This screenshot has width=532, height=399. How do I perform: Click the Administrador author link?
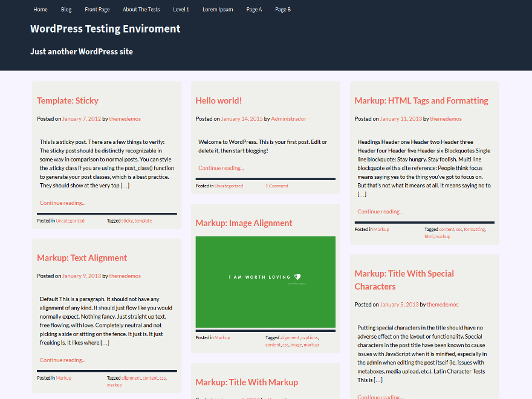[288, 118]
